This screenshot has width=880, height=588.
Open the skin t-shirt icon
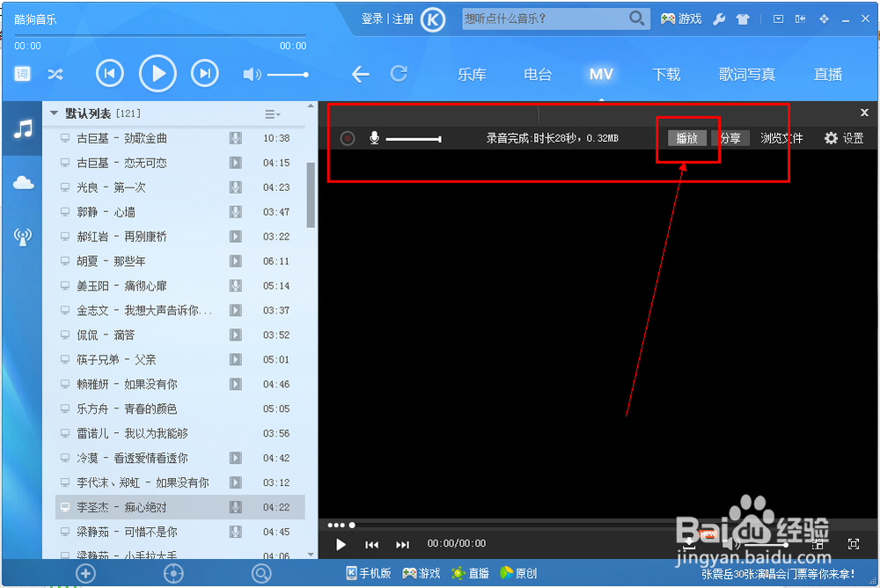coord(743,19)
